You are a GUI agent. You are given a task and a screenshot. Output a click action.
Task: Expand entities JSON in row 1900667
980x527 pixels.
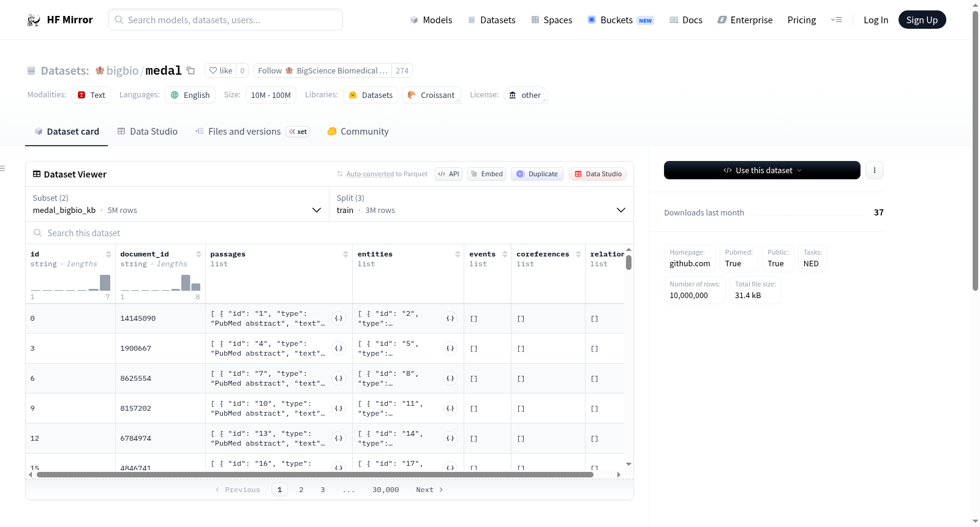450,348
